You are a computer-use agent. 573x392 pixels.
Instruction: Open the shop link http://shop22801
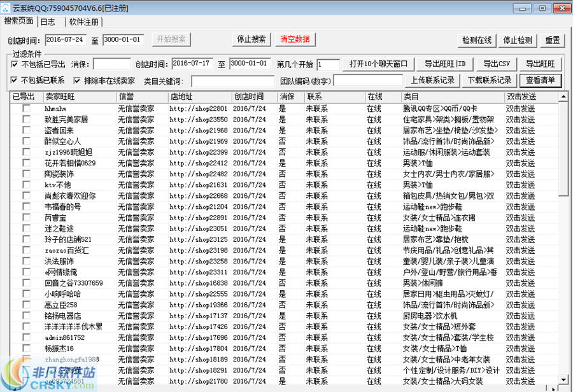[199, 108]
